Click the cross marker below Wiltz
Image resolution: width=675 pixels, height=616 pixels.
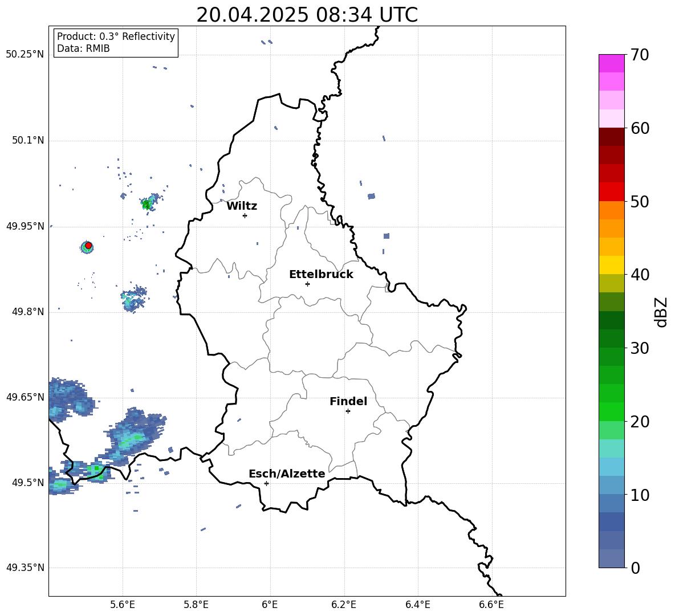pyautogui.click(x=245, y=215)
